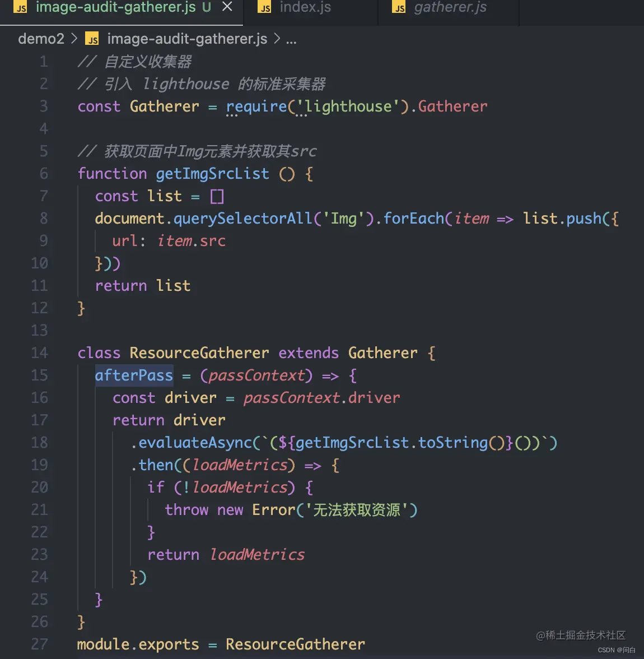Click list.push on line 8
The height and width of the screenshot is (659, 644).
point(562,219)
